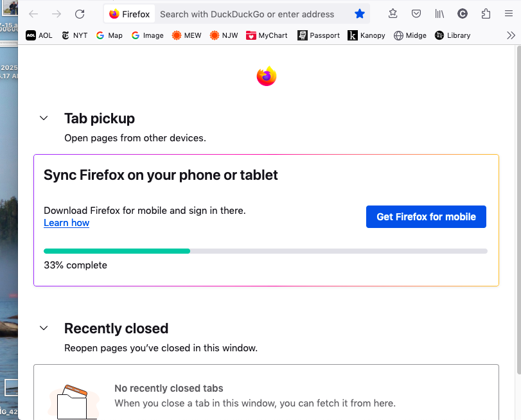Open the Library bookshelf toolbar icon

[439, 13]
